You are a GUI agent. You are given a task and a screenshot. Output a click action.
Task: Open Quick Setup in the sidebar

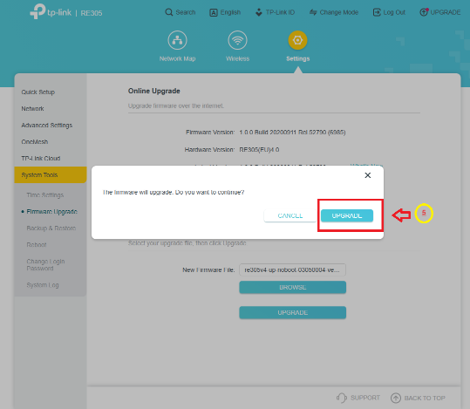tap(38, 92)
